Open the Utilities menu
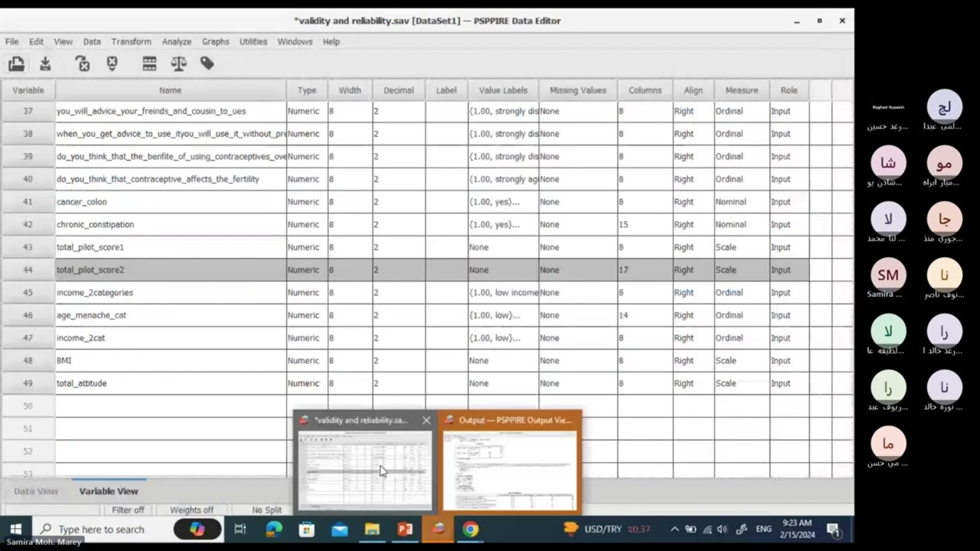This screenshot has height=551, width=980. coord(253,41)
